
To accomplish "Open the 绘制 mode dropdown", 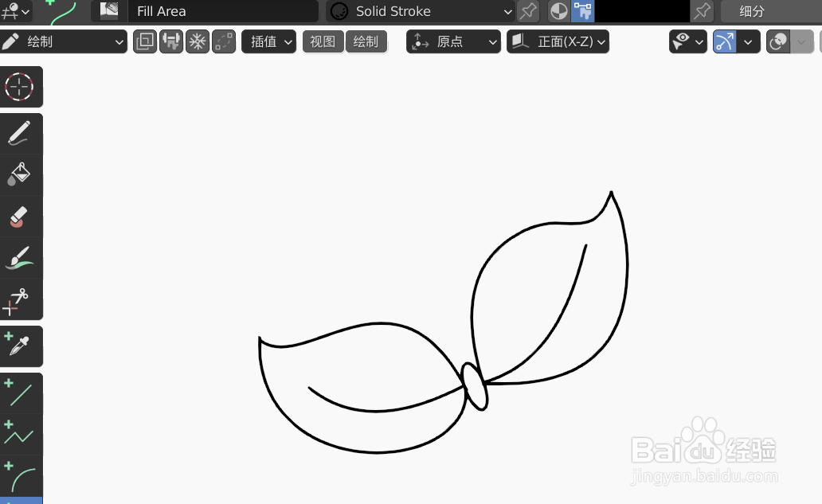I will click(64, 41).
